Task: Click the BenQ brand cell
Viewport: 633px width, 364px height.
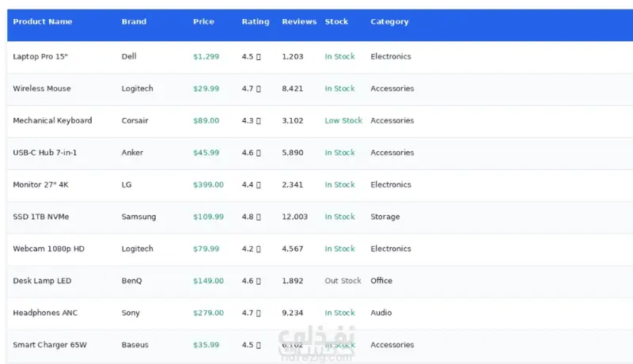Action: (x=131, y=280)
